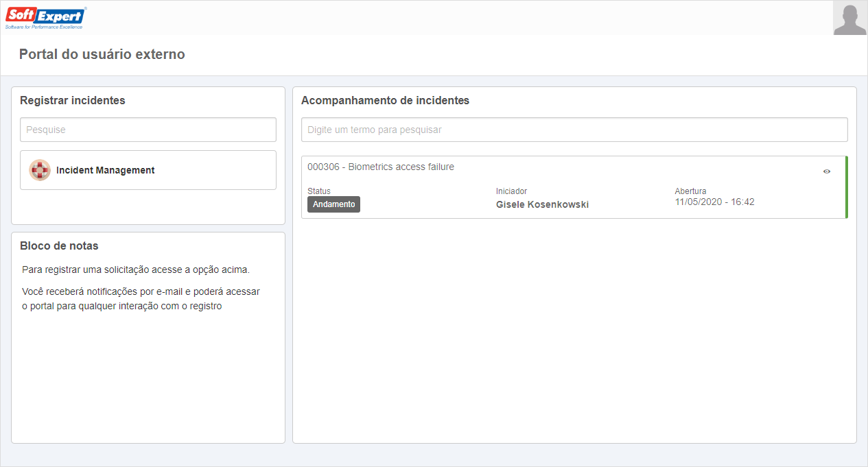Viewport: 868px width, 467px height.
Task: Click the Acompanhamento de incidentes heading
Action: [385, 100]
